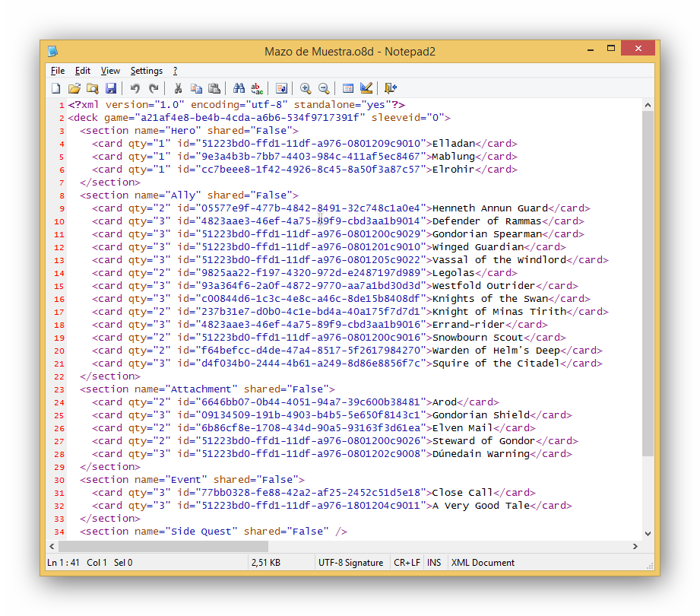The image size is (700, 616).
Task: Click 'Defender of Rammas' text
Action: 487,221
